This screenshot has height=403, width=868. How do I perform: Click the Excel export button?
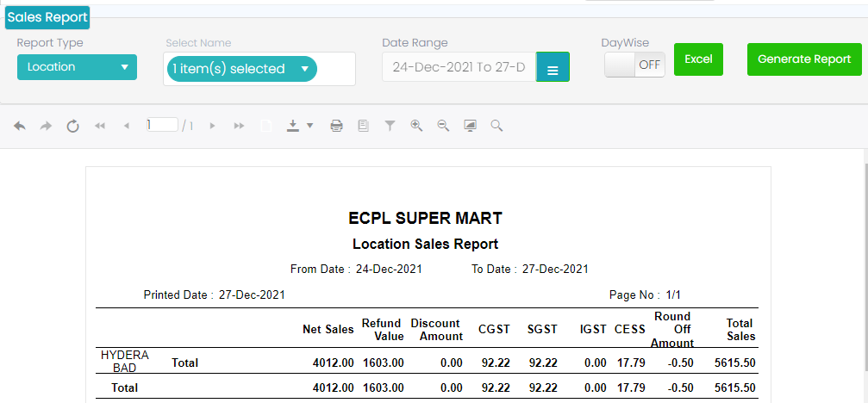(698, 59)
